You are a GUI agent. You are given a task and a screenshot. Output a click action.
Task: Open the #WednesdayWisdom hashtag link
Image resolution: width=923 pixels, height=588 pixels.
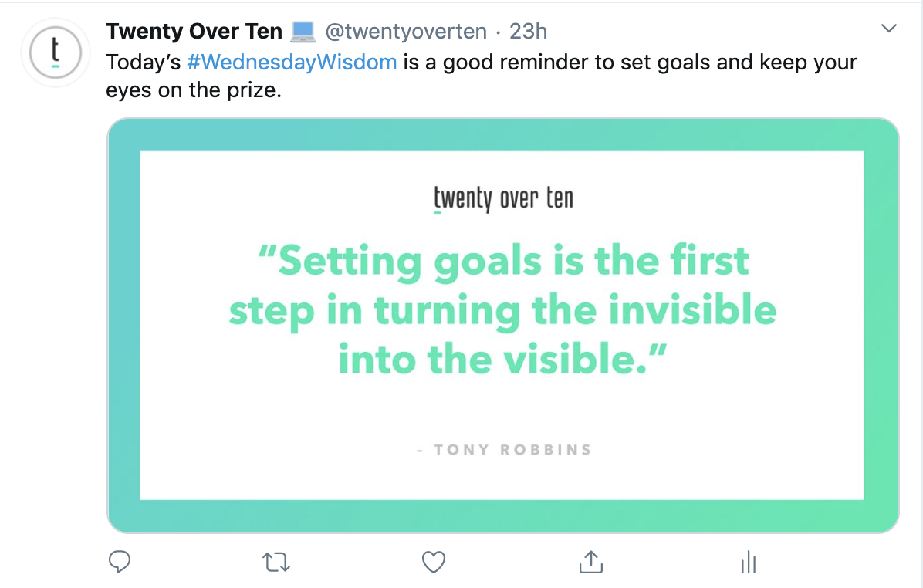[x=292, y=62]
